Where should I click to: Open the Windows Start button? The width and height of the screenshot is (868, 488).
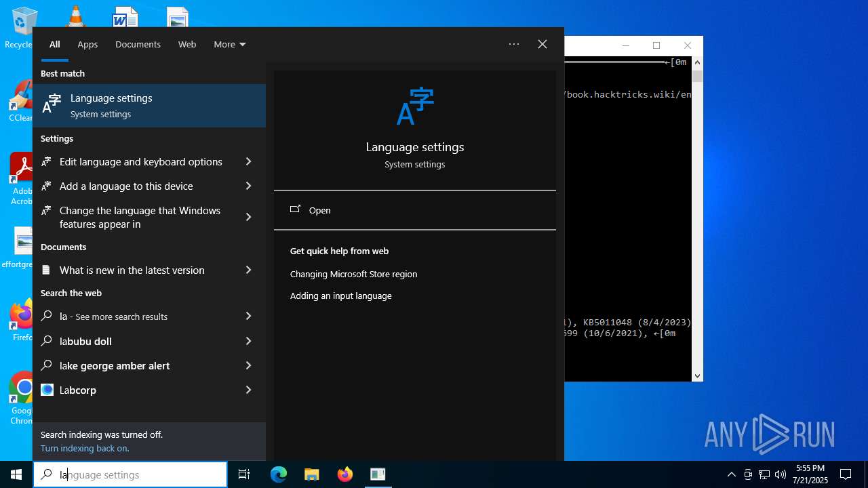point(16,474)
